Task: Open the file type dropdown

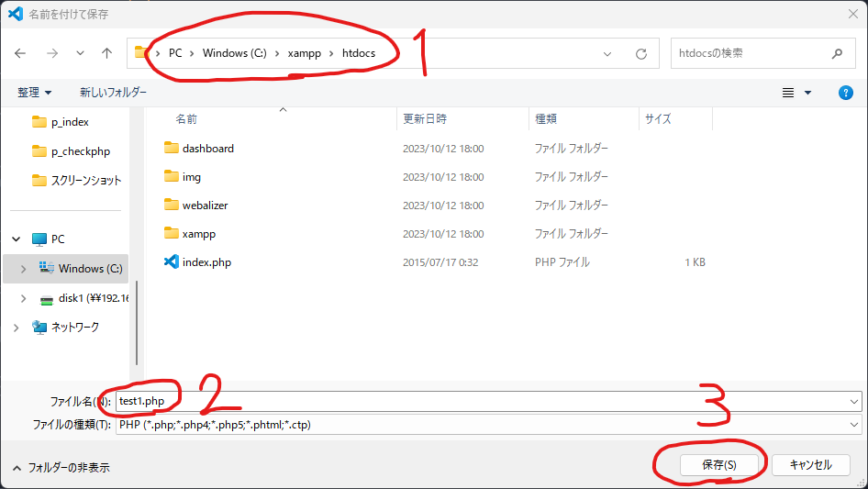Action: point(854,425)
